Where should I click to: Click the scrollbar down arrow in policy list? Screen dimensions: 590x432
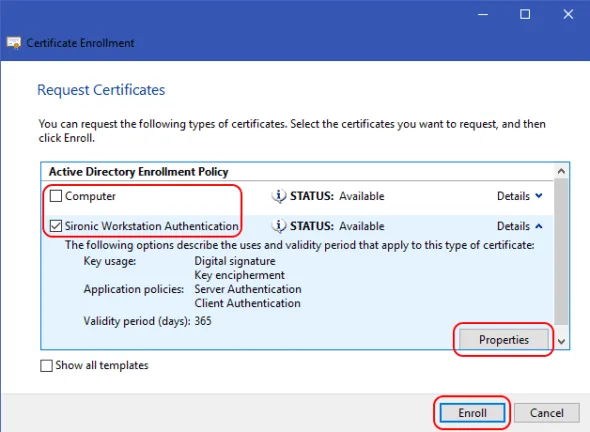pyautogui.click(x=561, y=341)
